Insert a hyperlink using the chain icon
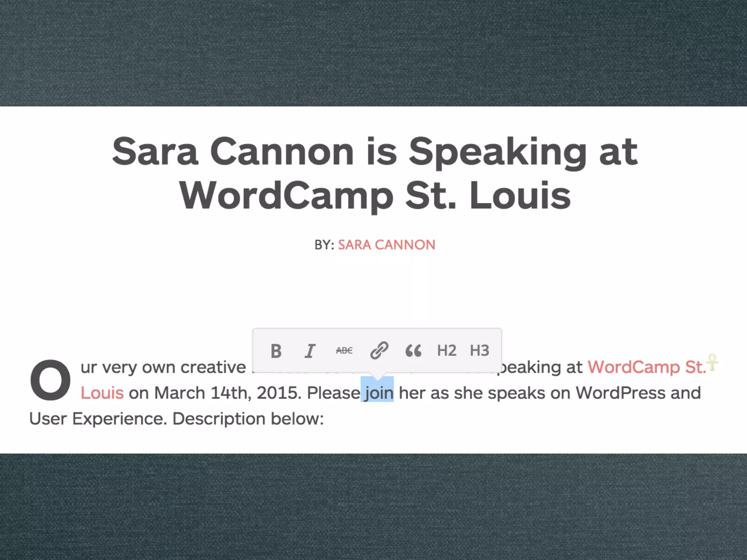Viewport: 747px width, 560px height. point(379,351)
